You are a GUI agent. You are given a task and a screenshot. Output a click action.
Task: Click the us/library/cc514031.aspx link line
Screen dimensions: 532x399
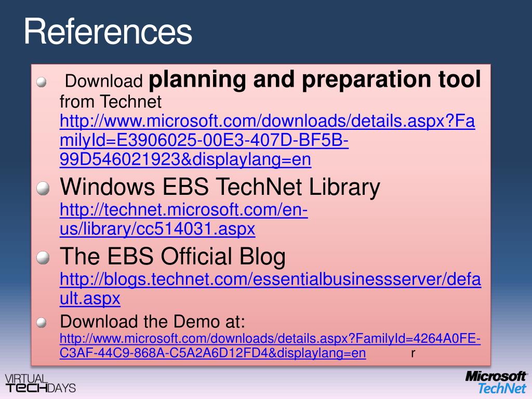(157, 229)
